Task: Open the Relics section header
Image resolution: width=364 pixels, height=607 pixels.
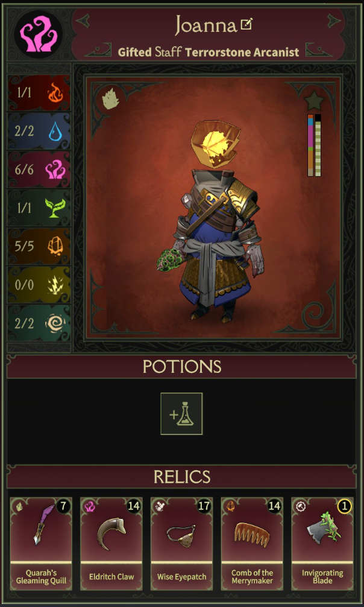Action: [181, 477]
